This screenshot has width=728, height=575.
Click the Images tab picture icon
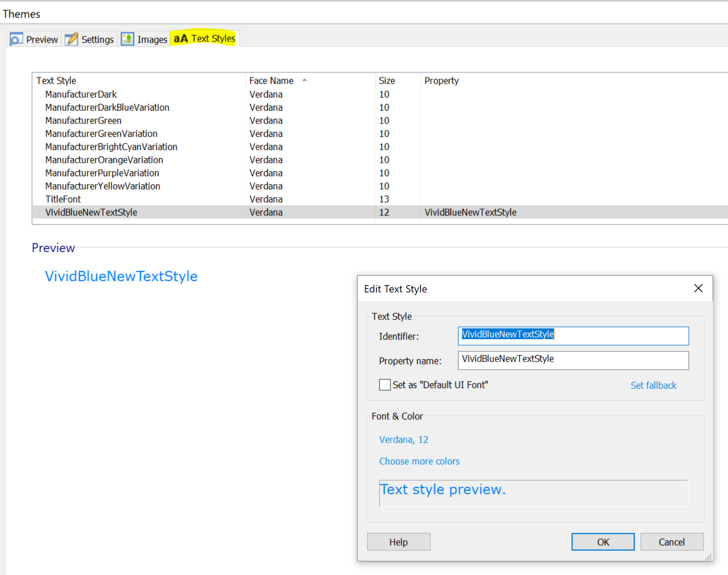(x=127, y=39)
